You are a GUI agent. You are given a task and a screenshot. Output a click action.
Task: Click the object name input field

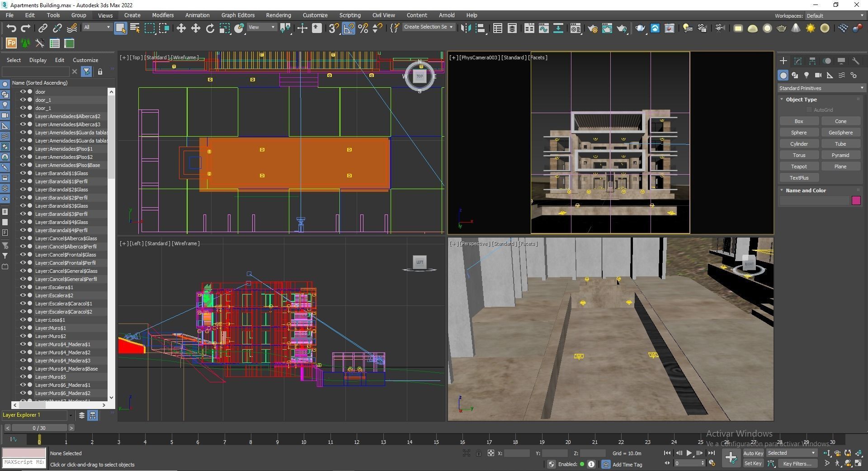click(814, 200)
